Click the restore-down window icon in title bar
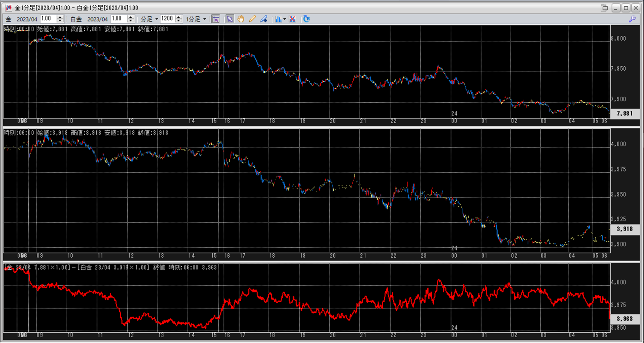Image resolution: width=644 pixels, height=343 pixels. pyautogui.click(x=604, y=8)
